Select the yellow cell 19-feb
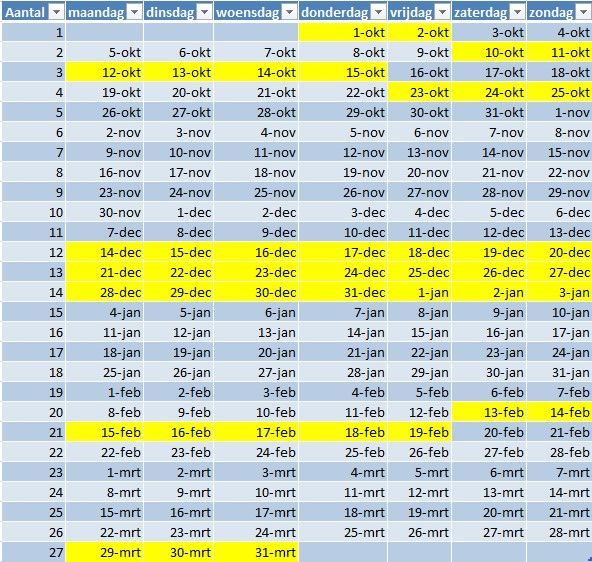 tap(420, 433)
